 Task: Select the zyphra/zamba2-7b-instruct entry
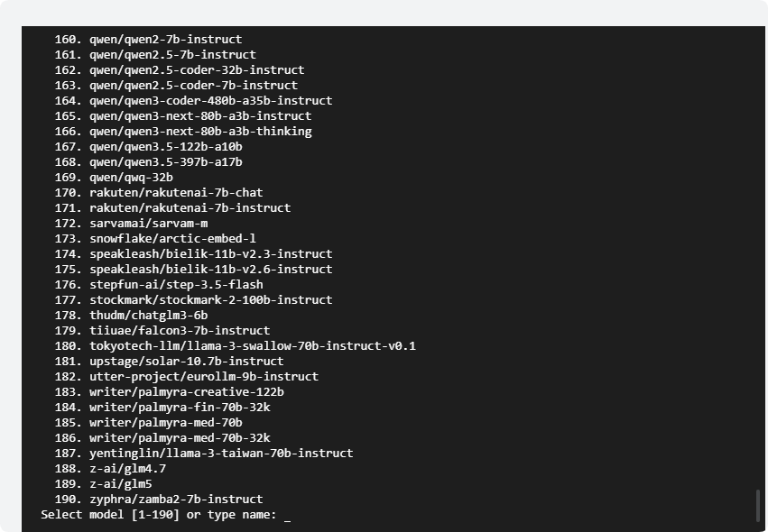tap(176, 499)
